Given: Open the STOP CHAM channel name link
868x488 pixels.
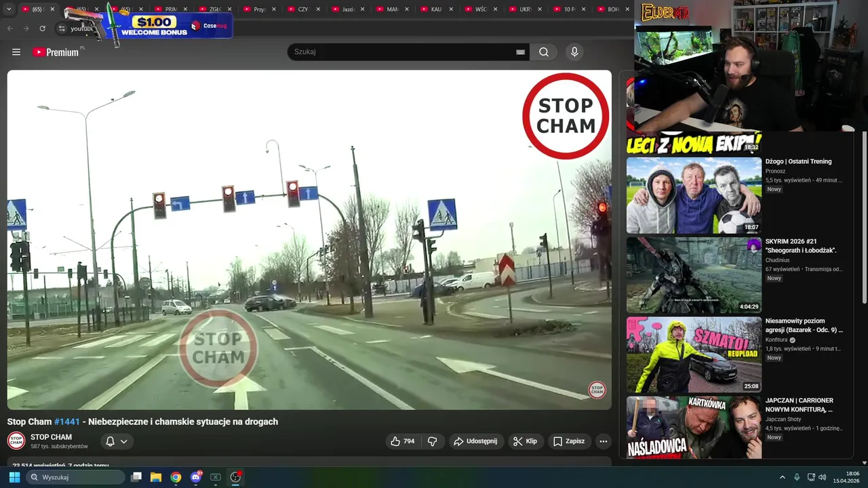Looking at the screenshot, I should 51,437.
